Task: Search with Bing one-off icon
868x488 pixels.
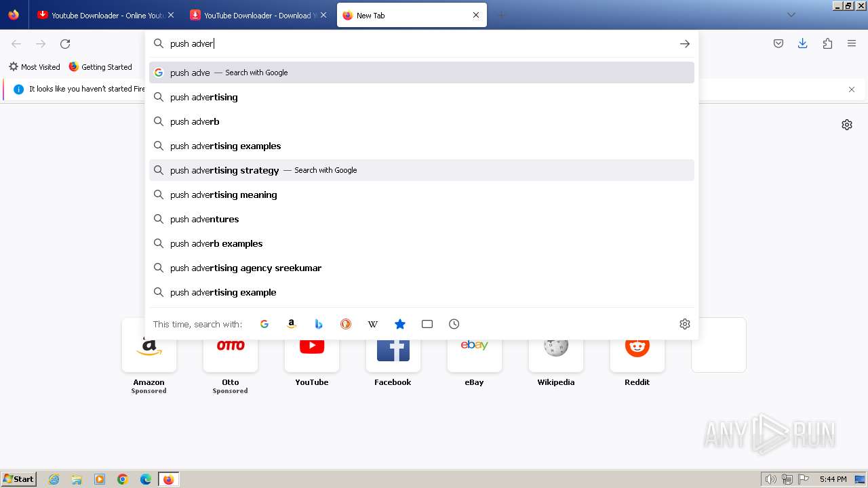Action: pos(319,324)
